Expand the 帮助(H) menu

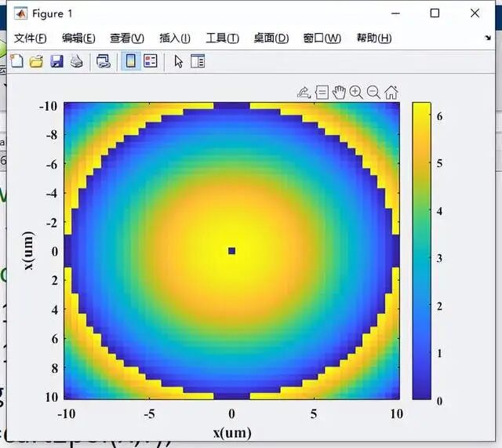(373, 38)
